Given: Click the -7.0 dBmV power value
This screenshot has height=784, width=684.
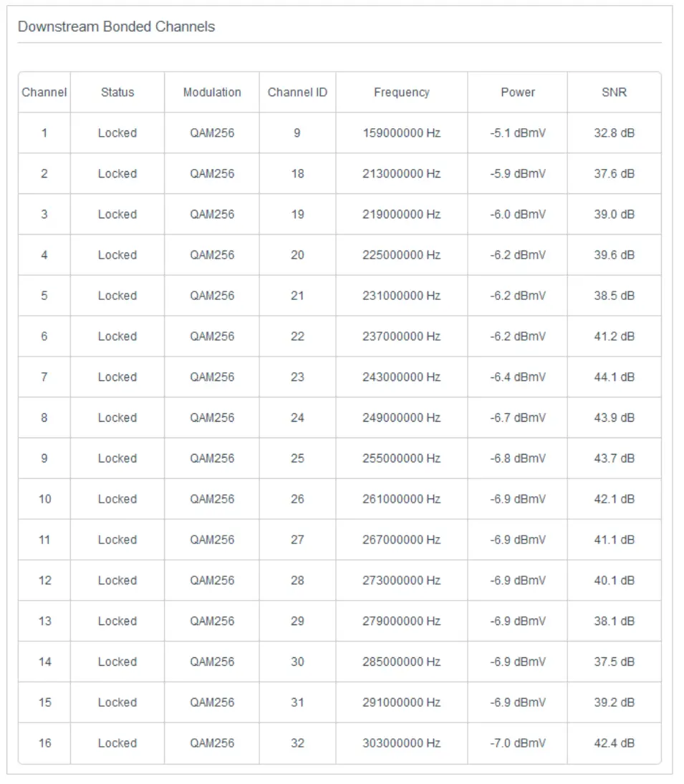Looking at the screenshot, I should pyautogui.click(x=518, y=743).
